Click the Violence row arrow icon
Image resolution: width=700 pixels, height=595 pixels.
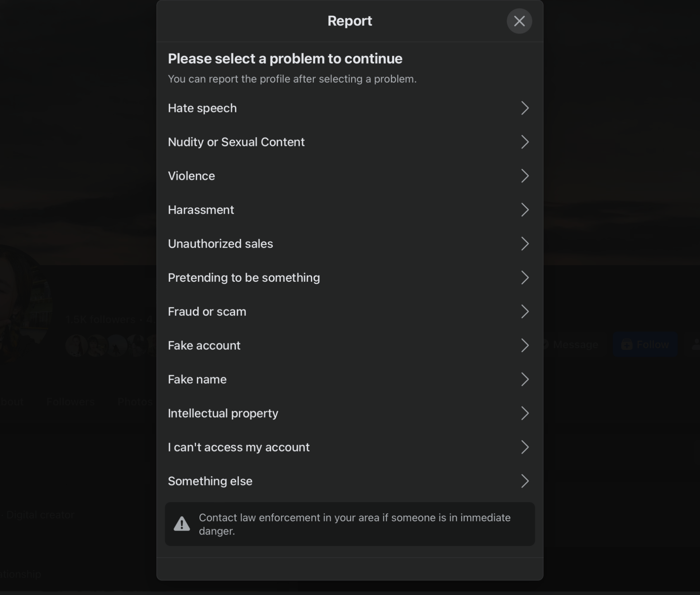525,176
